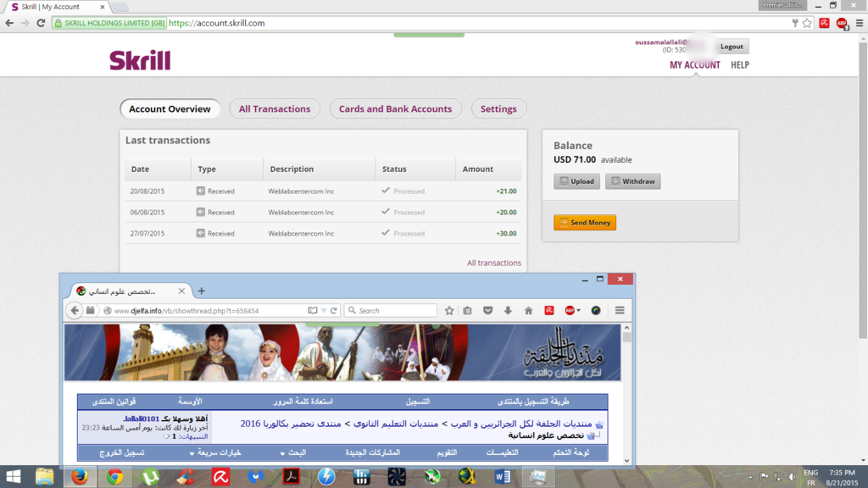868x488 pixels.
Task: Go to the Settings tab in Skrill
Action: 498,109
